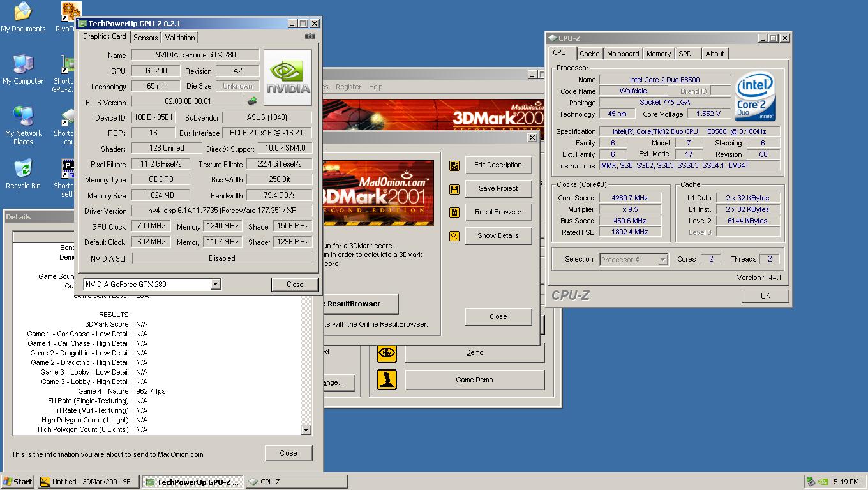Click the Intel Core 2 Duo logo in CPU-Z
Image resolution: width=868 pixels, height=490 pixels.
756,96
